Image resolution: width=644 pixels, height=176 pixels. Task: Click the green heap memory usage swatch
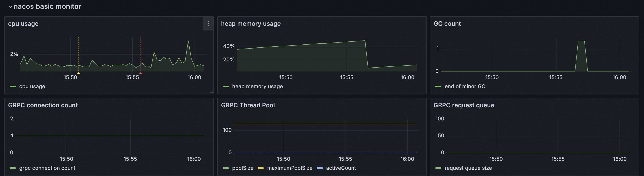(x=226, y=87)
